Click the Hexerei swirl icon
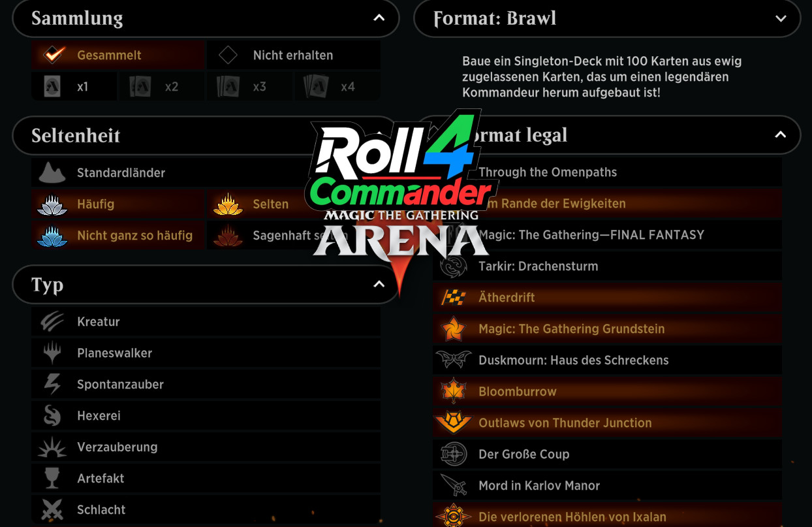 [x=52, y=415]
